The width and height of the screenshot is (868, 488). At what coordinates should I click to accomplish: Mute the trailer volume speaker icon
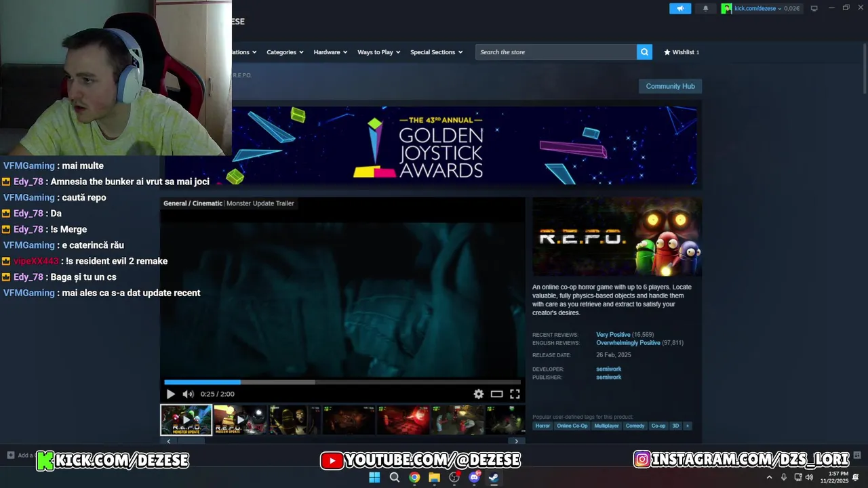(188, 394)
